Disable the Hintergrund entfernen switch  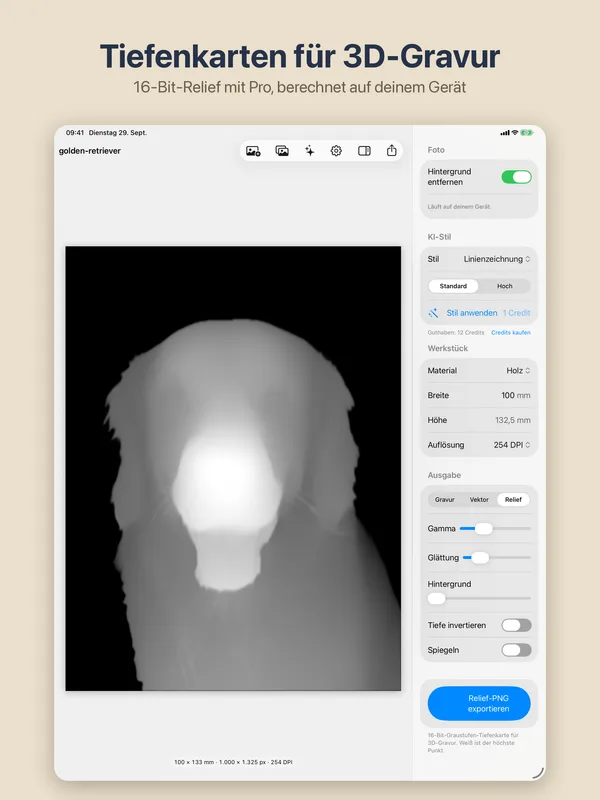tap(516, 177)
